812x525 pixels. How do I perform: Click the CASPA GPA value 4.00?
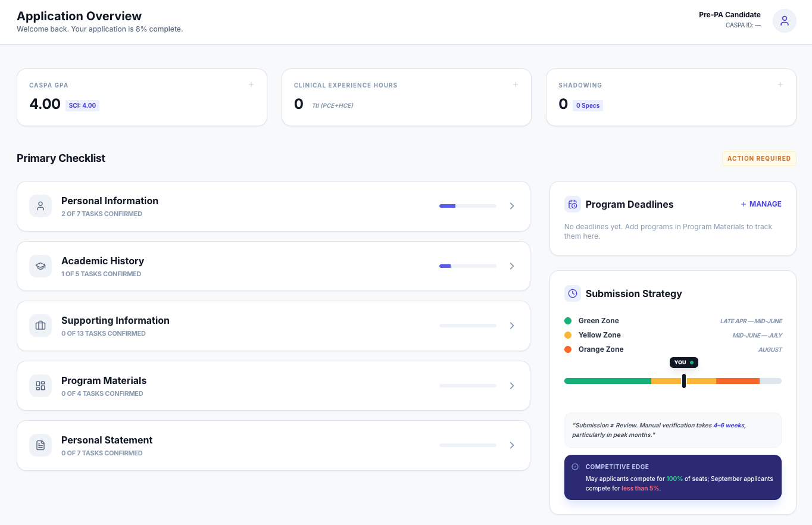45,104
